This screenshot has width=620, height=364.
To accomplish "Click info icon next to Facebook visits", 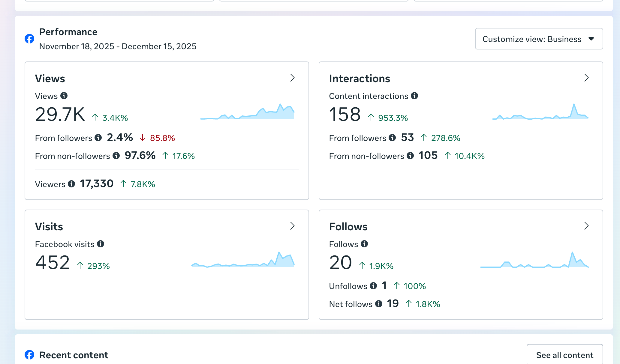I will [x=101, y=244].
